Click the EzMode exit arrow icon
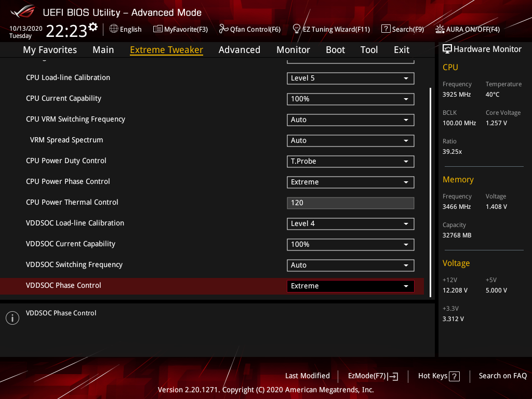This screenshot has height=399, width=532. 393,376
